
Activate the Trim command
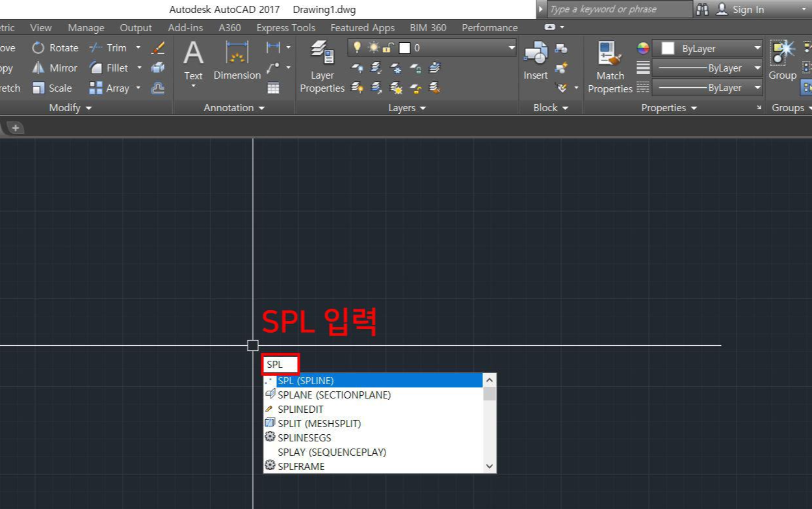(114, 47)
